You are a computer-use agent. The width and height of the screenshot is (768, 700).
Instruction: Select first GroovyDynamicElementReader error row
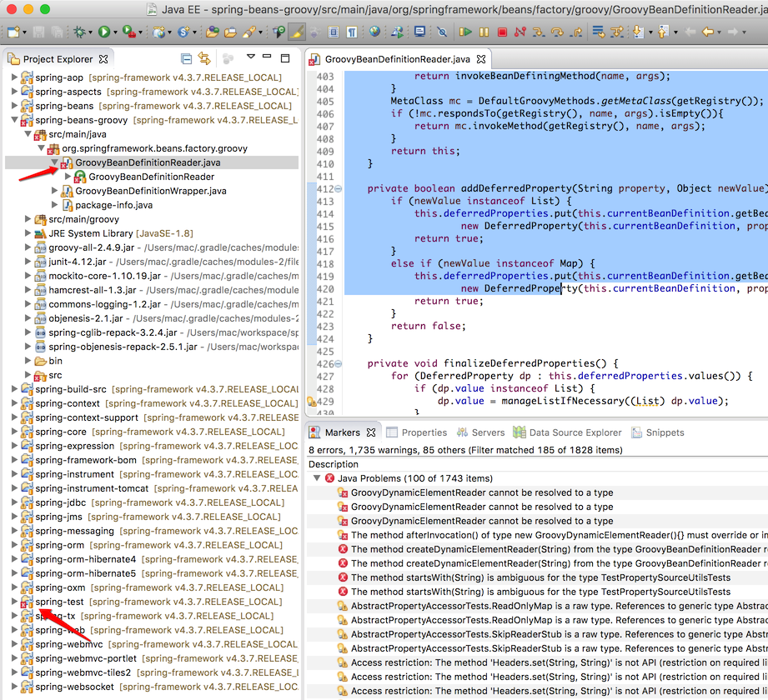[x=481, y=492]
